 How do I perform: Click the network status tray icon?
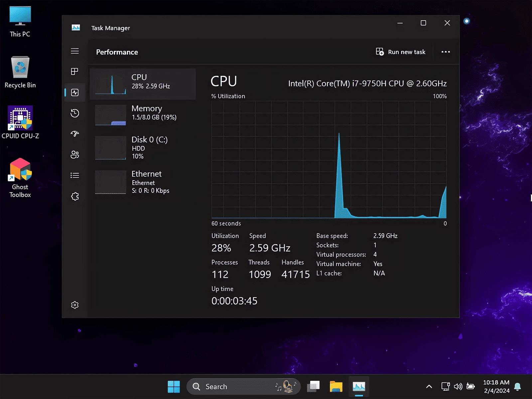coord(445,386)
